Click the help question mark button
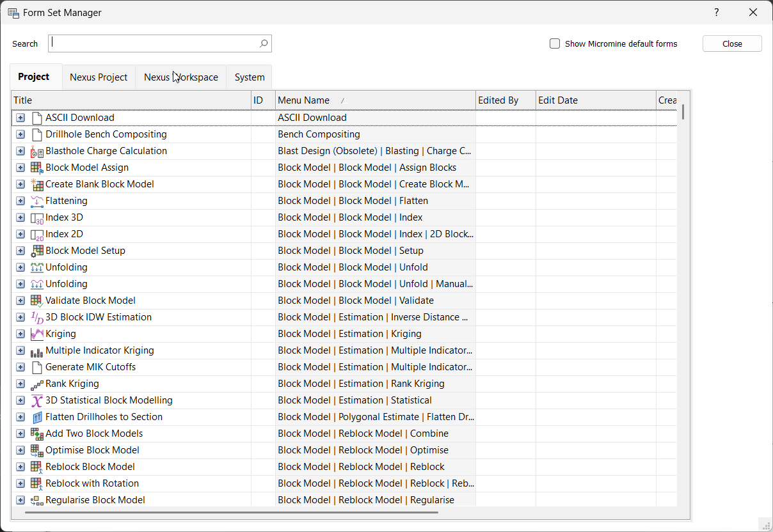Image resolution: width=773 pixels, height=532 pixels. 717,12
